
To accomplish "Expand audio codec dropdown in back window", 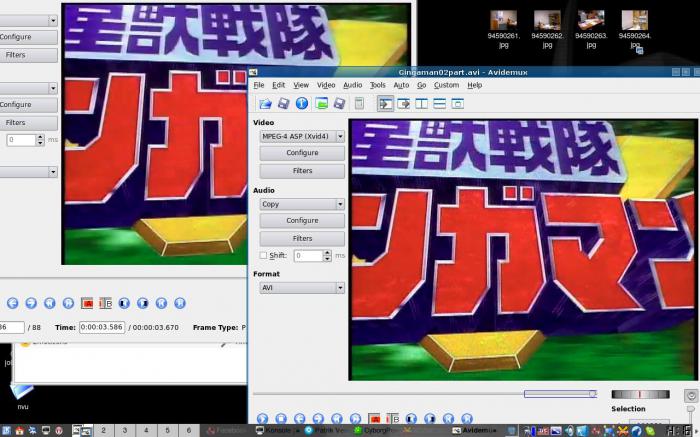I will [53, 88].
